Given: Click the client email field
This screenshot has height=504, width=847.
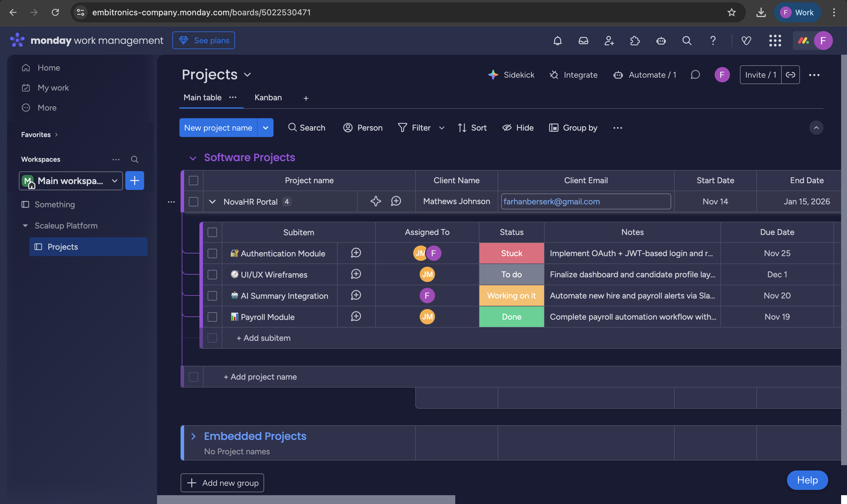Looking at the screenshot, I should 586,201.
